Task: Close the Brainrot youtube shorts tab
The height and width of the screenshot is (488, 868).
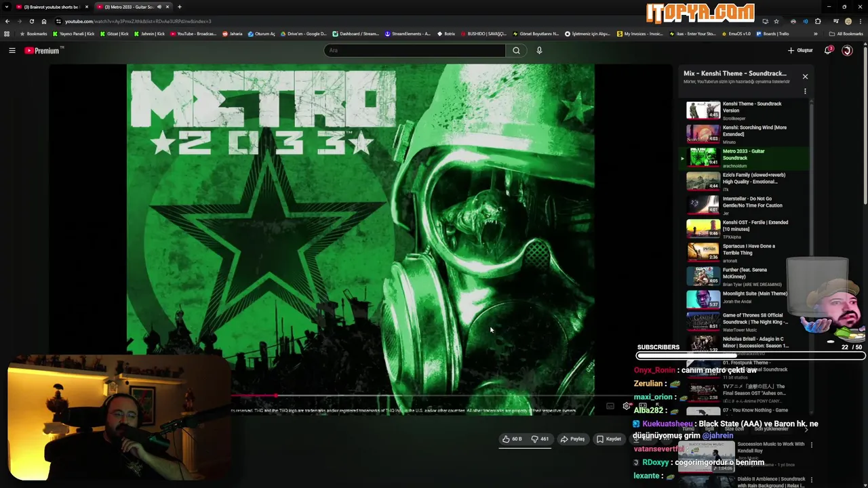Action: tap(87, 7)
